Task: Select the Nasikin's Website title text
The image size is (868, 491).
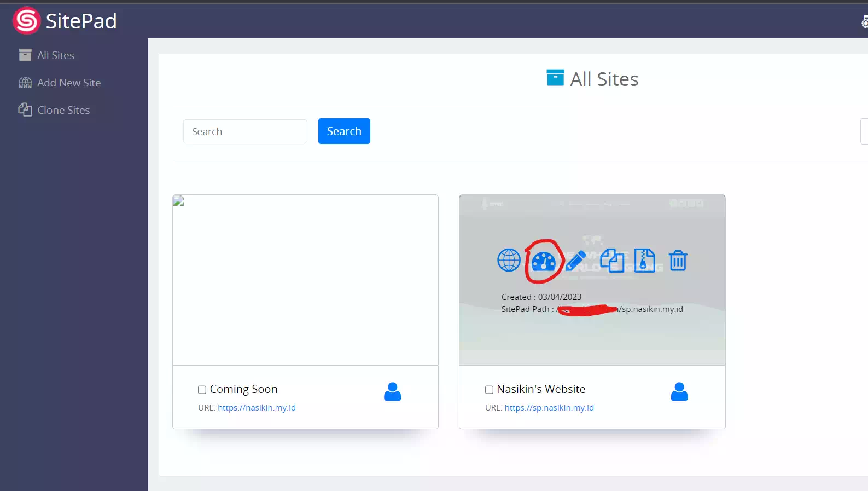Action: tap(541, 389)
